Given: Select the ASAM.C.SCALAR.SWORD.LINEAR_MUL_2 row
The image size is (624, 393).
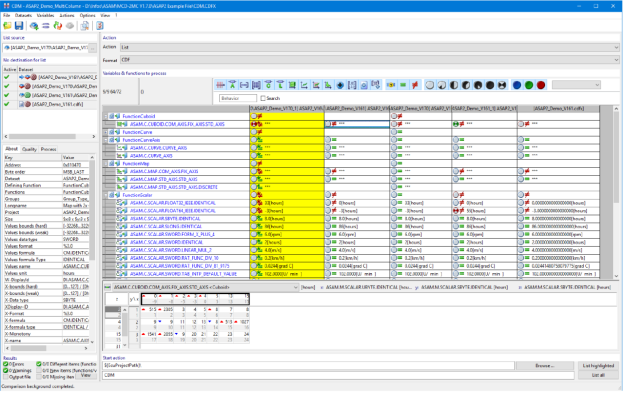Looking at the screenshot, I should pyautogui.click(x=177, y=250).
